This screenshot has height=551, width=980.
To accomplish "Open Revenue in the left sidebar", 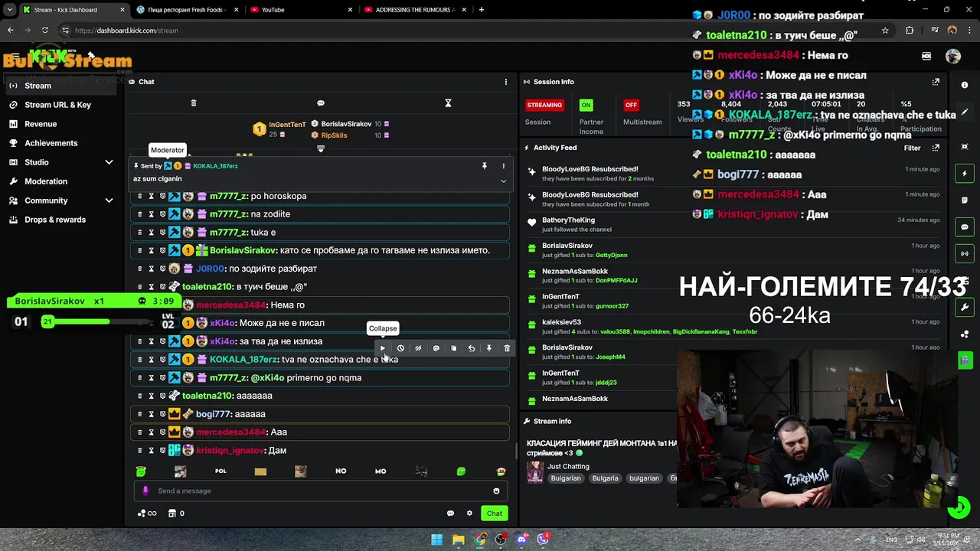I will tap(61, 124).
